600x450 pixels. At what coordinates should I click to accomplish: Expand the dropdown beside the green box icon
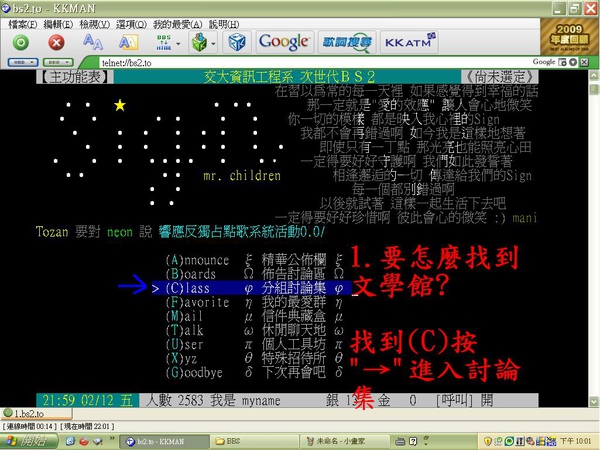[x=214, y=44]
